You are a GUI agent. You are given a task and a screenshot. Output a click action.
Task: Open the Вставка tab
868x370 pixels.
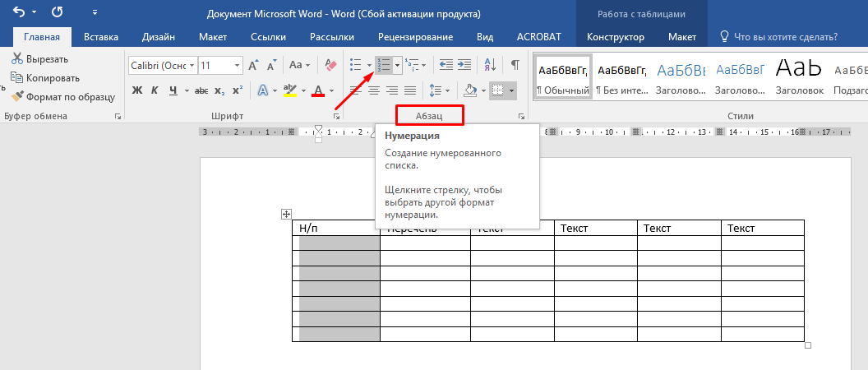(101, 37)
